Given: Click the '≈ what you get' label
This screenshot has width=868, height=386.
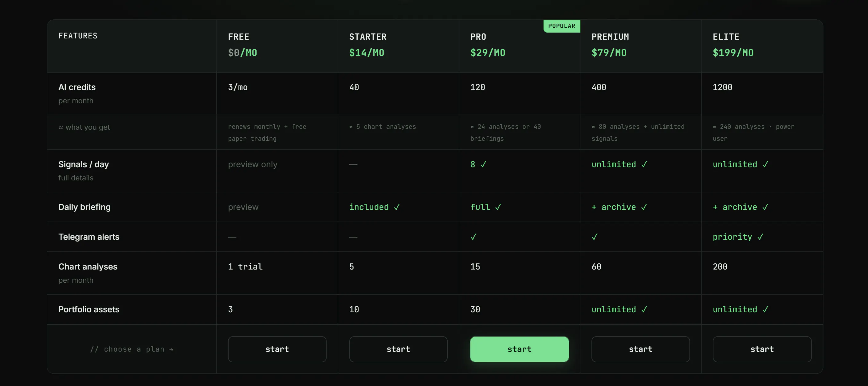Looking at the screenshot, I should 84,127.
